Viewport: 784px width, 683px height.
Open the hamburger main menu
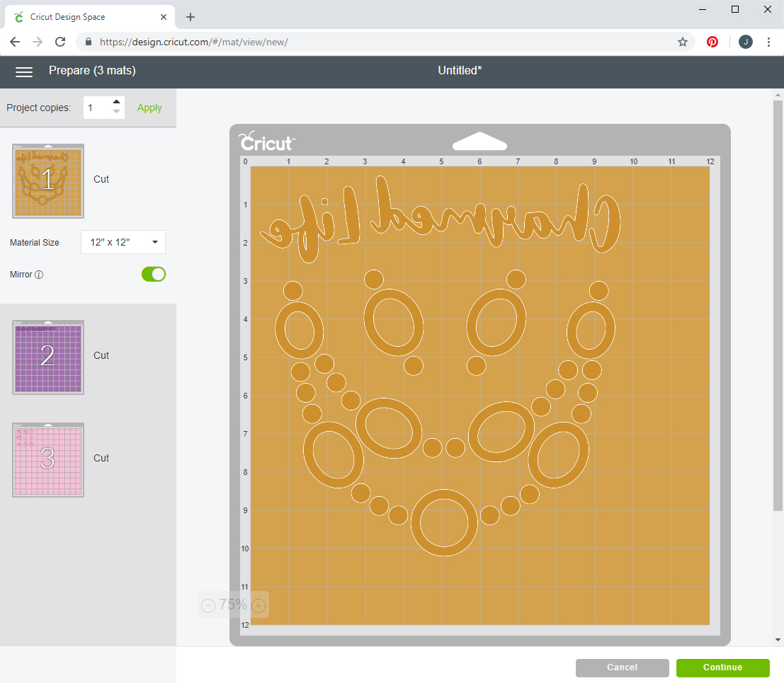[x=24, y=71]
